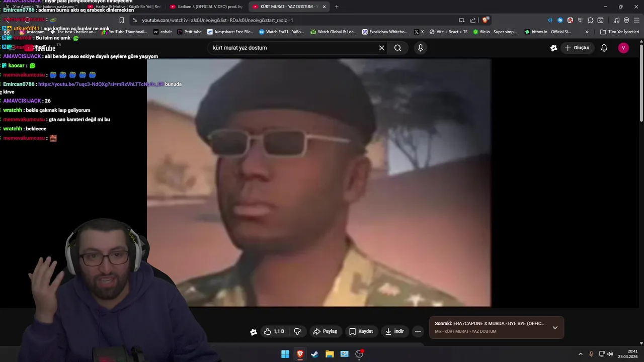Open hitbox.io bookmark
Viewport: 644px width, 362px height.
tap(547, 32)
